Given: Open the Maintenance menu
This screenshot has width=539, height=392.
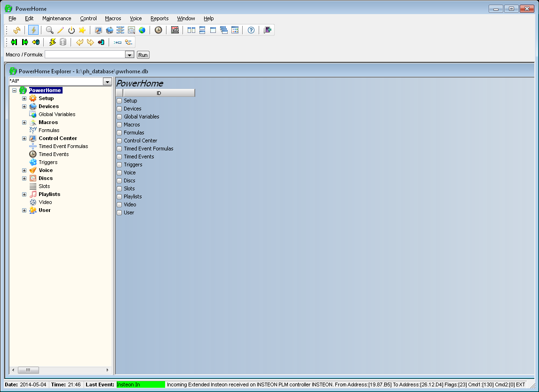Looking at the screenshot, I should tap(57, 18).
